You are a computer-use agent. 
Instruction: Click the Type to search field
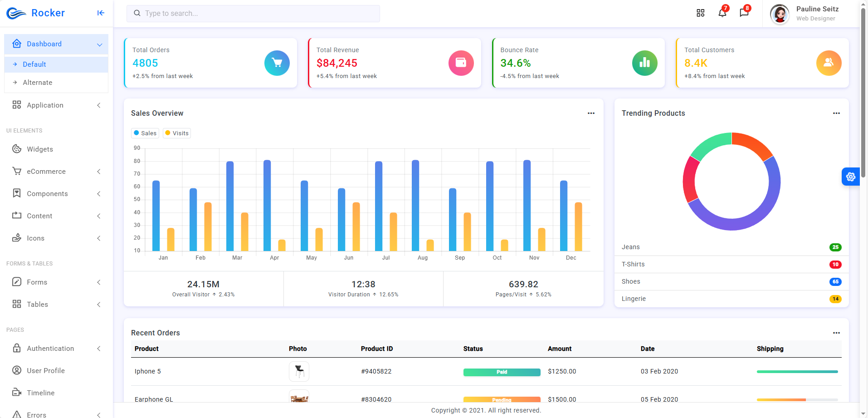click(253, 14)
